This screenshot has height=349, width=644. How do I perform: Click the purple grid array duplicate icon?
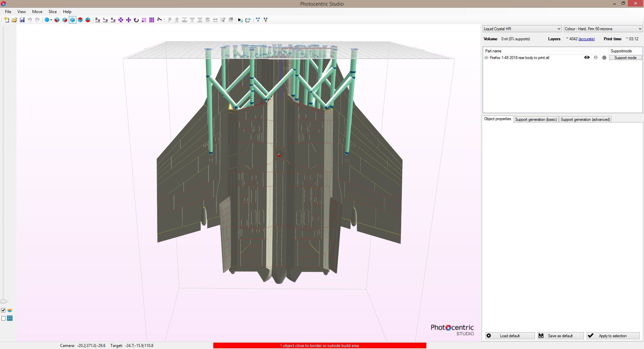pos(152,20)
